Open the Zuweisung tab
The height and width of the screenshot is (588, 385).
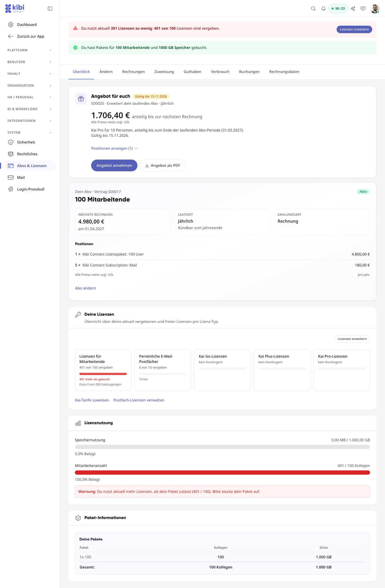click(164, 72)
